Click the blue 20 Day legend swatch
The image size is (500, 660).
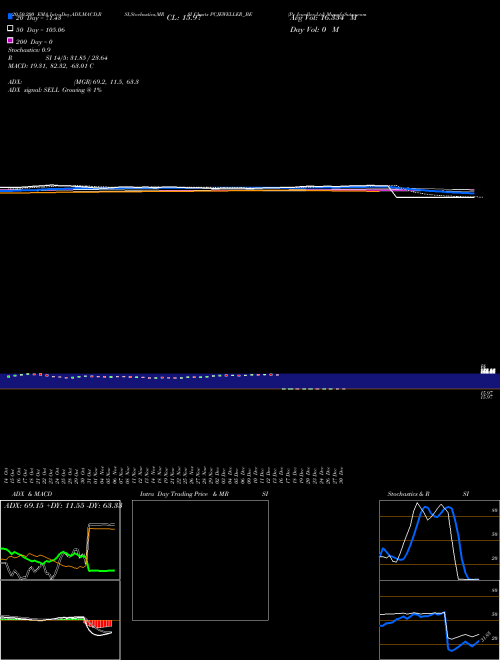pos(10,16)
